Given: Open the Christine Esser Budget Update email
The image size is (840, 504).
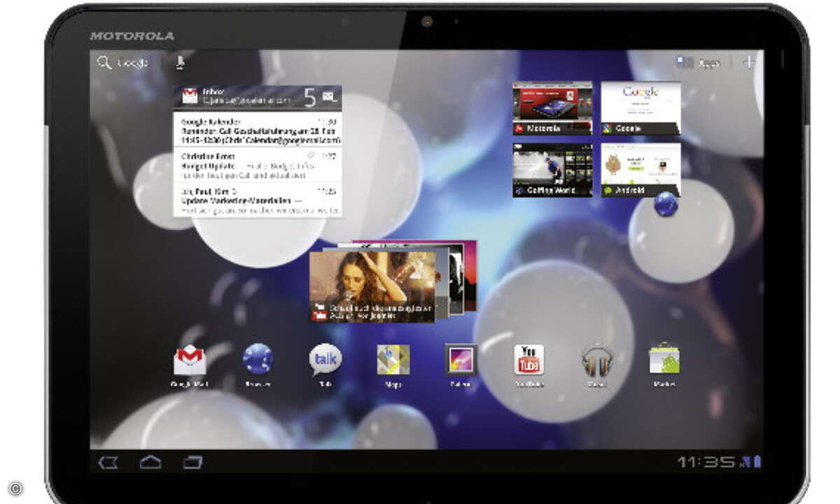Looking at the screenshot, I should [258, 164].
